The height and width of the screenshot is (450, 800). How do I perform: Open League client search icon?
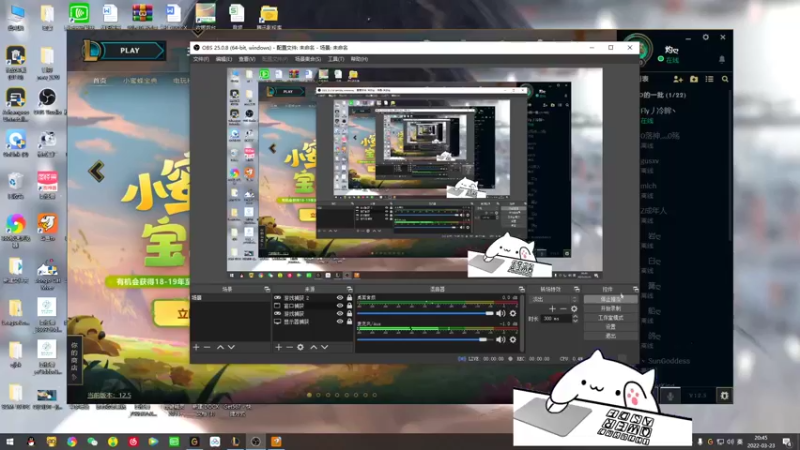tap(725, 79)
